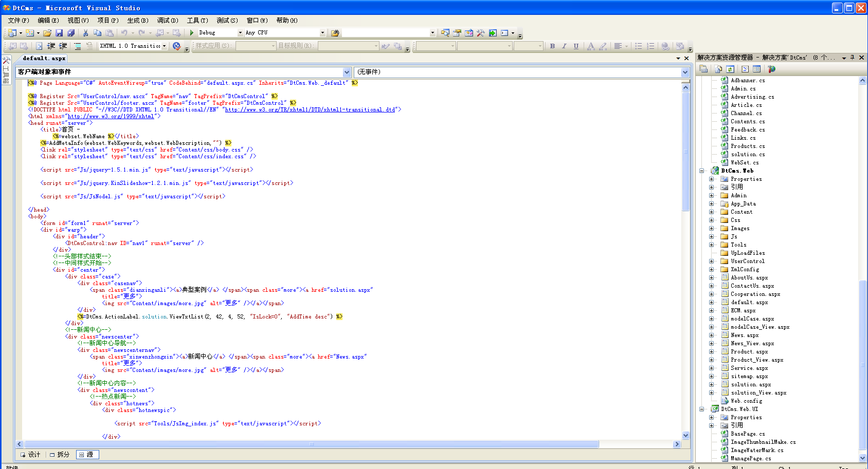The width and height of the screenshot is (868, 469).
Task: Click the Refresh icon in Solution Explorer
Action: (730, 69)
